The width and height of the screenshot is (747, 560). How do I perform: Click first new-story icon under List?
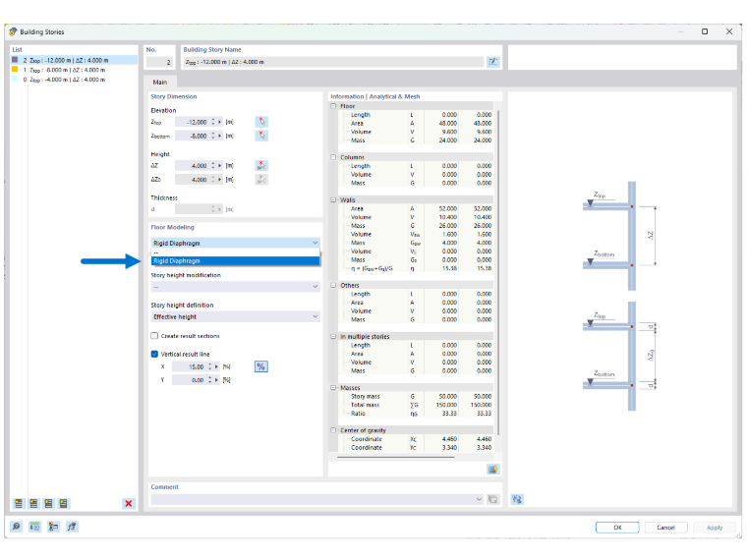click(x=18, y=503)
